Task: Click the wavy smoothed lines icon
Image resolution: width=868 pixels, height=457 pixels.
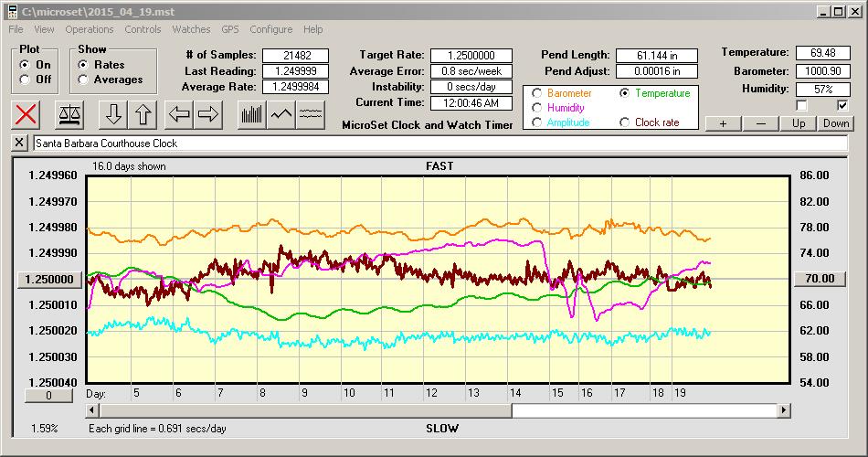Action: click(x=311, y=114)
